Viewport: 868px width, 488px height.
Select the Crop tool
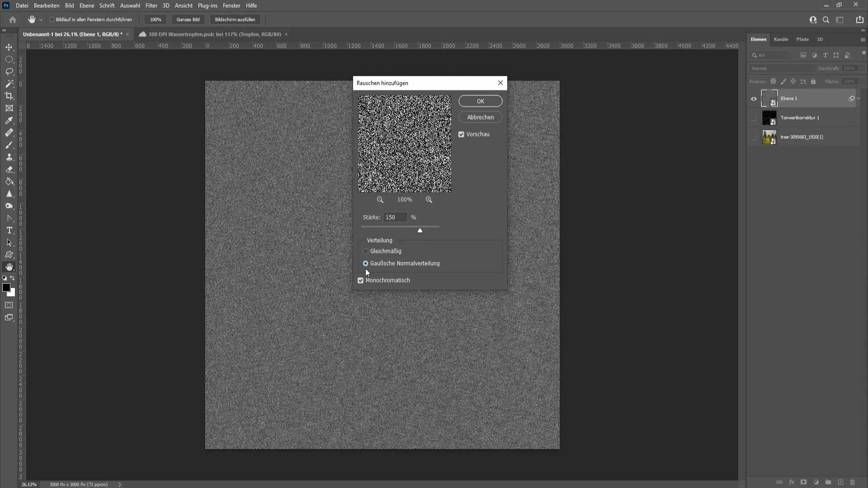[x=9, y=96]
